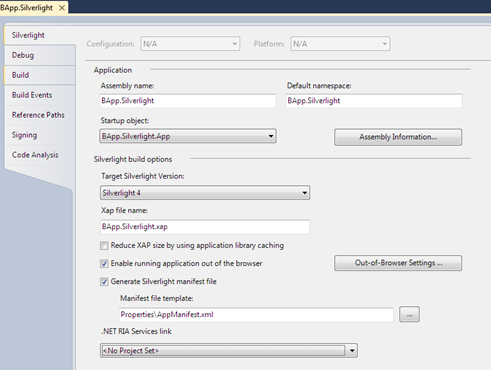Image resolution: width=491 pixels, height=370 pixels.
Task: Click the Target Silverlight Version label
Action: point(143,176)
